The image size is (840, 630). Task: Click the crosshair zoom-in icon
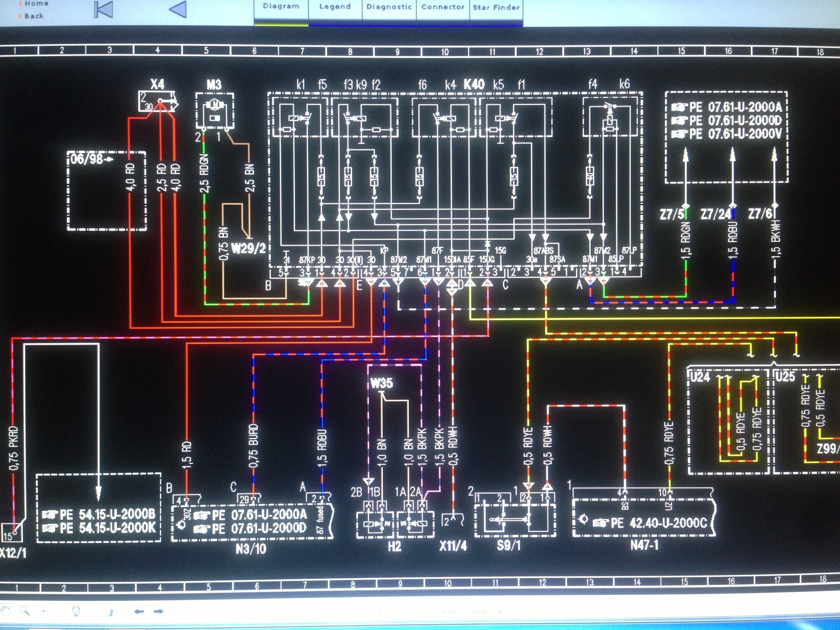coord(43,612)
